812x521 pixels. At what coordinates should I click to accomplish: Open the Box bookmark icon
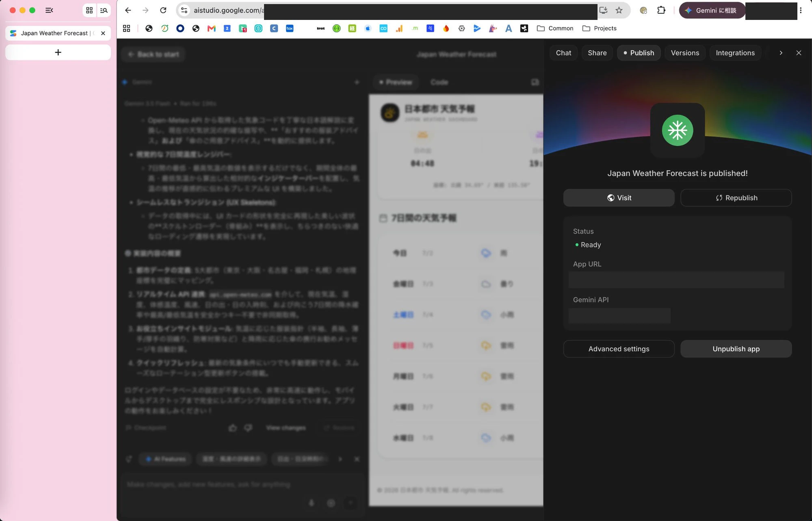pos(290,28)
